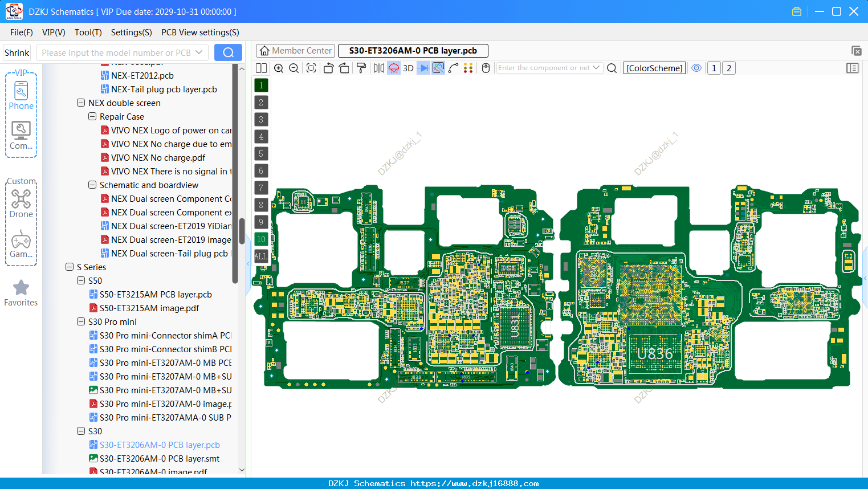Fit the PCB to screen
Screen dimensions: 868x489
tap(311, 68)
